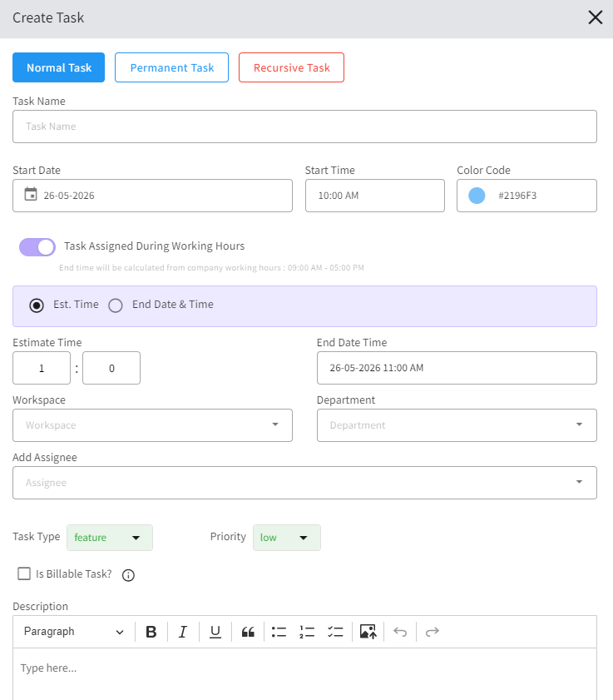Underline text using the toolbar icon

tap(215, 632)
